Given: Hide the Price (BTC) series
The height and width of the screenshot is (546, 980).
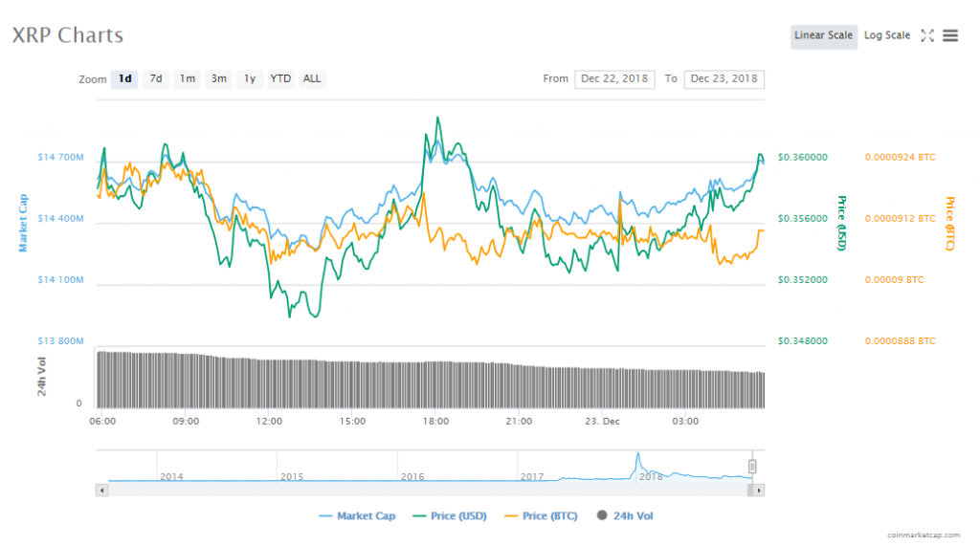Looking at the screenshot, I should [x=541, y=516].
